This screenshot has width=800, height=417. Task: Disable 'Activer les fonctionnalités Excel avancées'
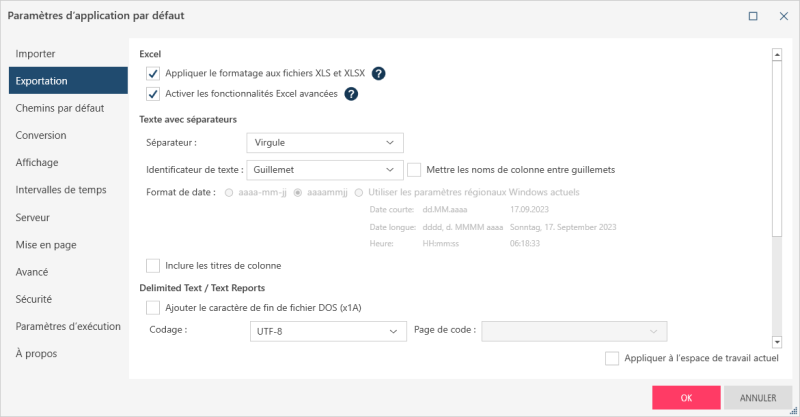(153, 94)
